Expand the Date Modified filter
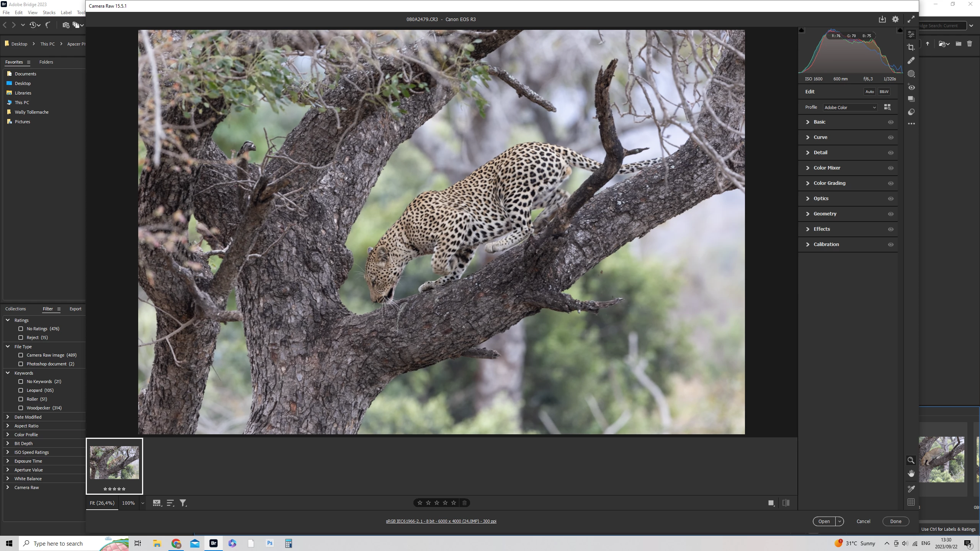The height and width of the screenshot is (551, 980). pos(8,417)
